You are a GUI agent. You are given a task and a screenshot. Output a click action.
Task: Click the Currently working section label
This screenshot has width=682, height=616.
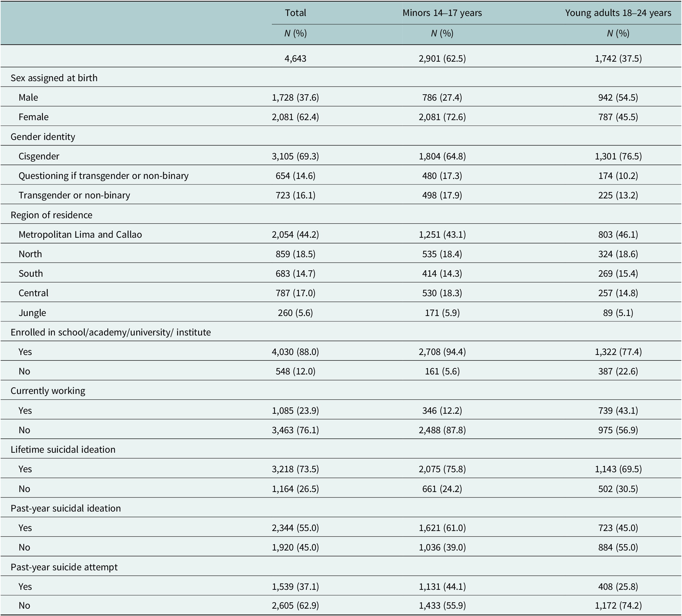[x=48, y=391]
